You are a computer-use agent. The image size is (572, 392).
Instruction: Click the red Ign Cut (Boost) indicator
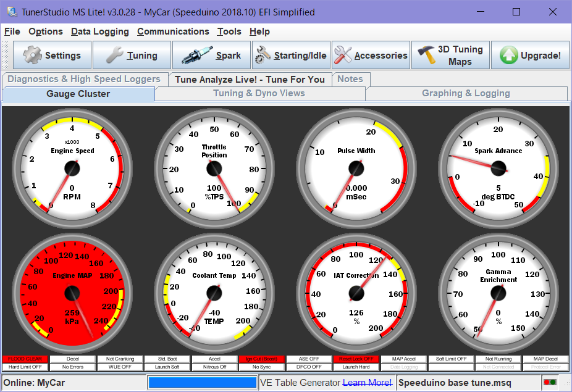(x=262, y=358)
